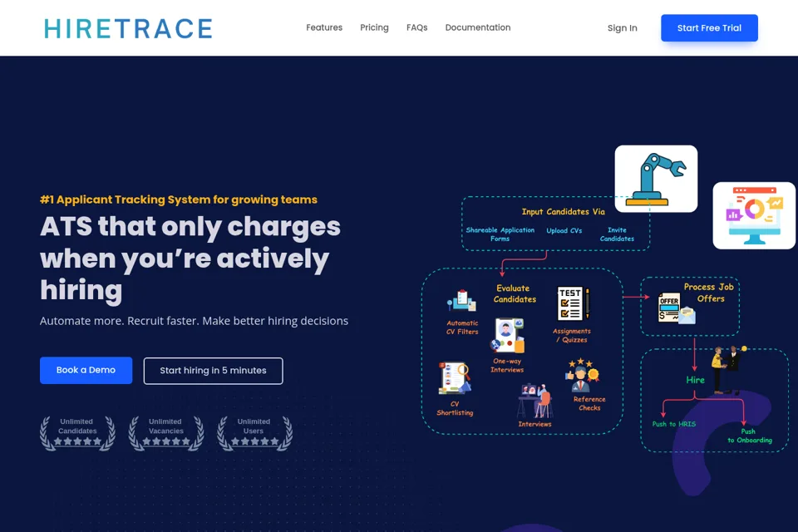The image size is (798, 532).
Task: Click the analytics dashboard monitor icon
Action: point(754,215)
